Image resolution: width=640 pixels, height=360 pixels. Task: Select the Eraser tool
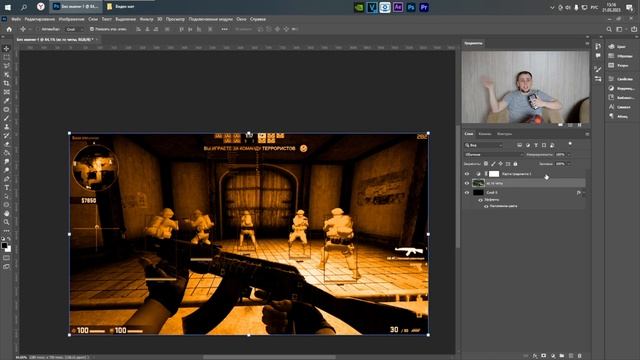(6, 144)
